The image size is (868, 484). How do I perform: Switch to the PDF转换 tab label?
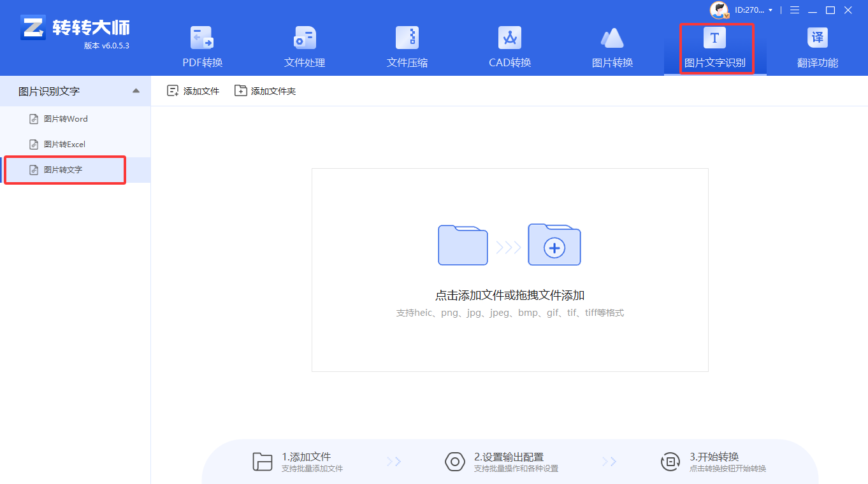click(x=203, y=62)
